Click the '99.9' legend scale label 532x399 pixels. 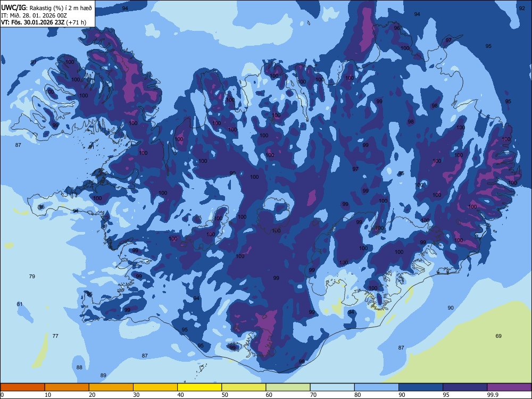click(x=492, y=395)
